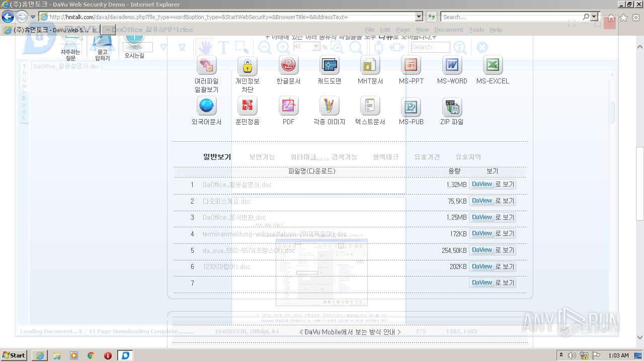Click the volume speaker tray icon
644x362 pixels.
(x=572, y=355)
